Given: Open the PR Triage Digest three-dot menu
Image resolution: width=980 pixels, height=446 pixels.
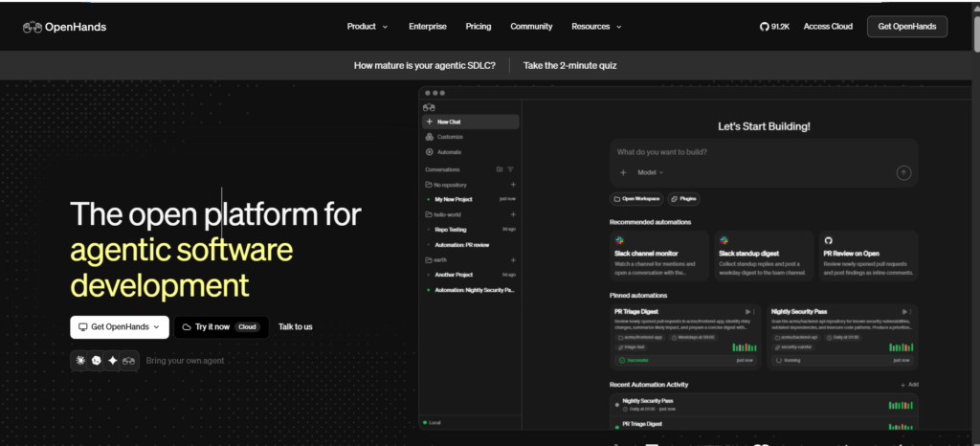Looking at the screenshot, I should pyautogui.click(x=754, y=312).
